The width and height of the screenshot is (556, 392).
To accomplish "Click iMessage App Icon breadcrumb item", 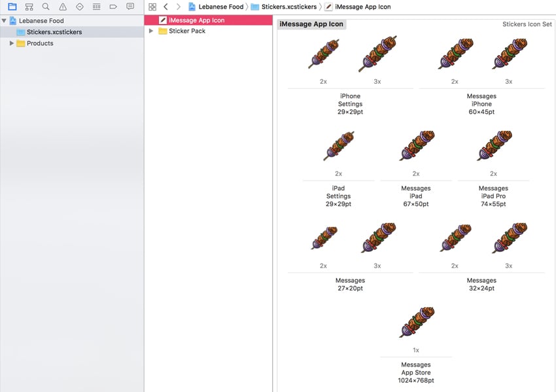I will 358,7.
